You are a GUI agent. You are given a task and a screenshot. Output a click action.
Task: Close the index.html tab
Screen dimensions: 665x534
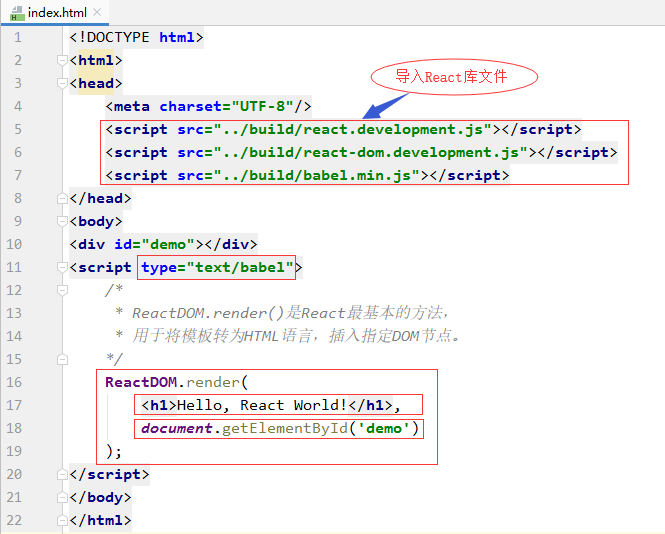(x=97, y=12)
